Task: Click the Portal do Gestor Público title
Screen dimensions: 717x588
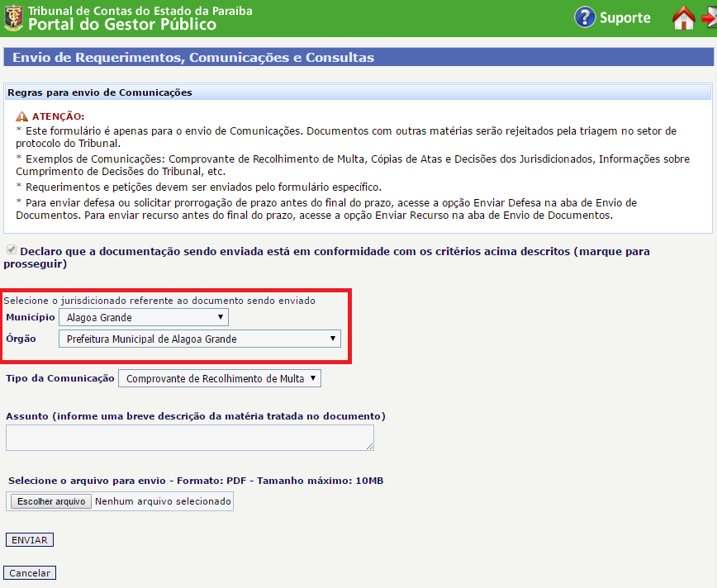Action: pyautogui.click(x=122, y=25)
